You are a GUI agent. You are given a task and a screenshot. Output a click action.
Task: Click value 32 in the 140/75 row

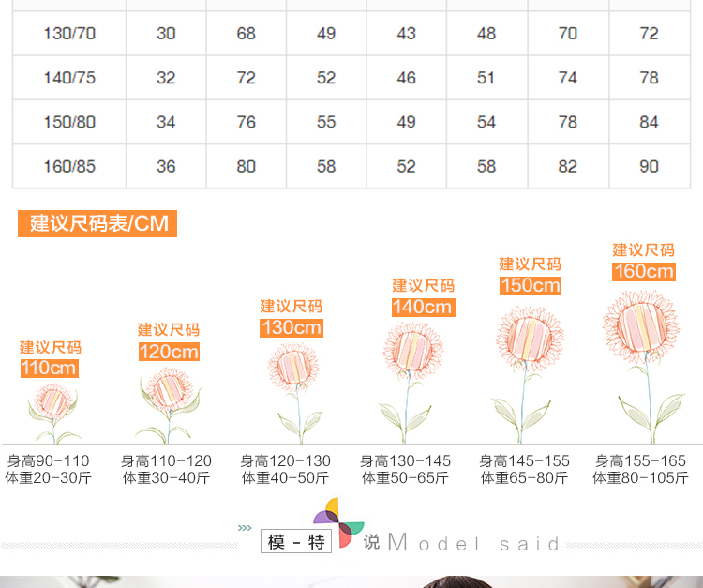click(x=166, y=78)
